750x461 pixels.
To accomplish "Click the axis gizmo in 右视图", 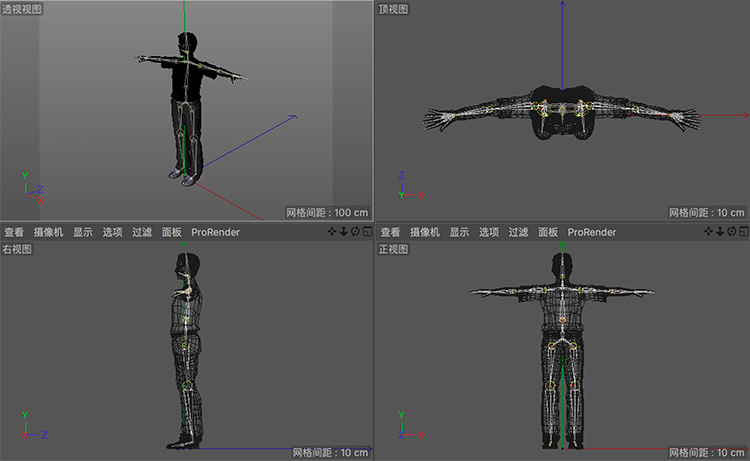I will [x=34, y=425].
